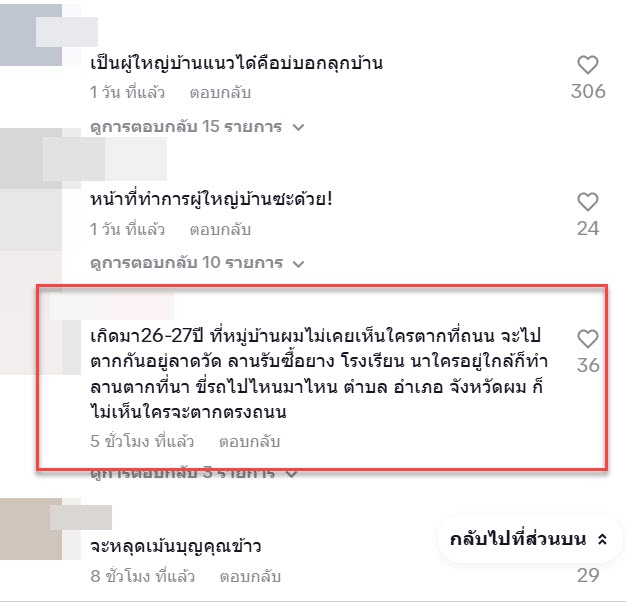Like the comment with 306 likes

[x=588, y=65]
